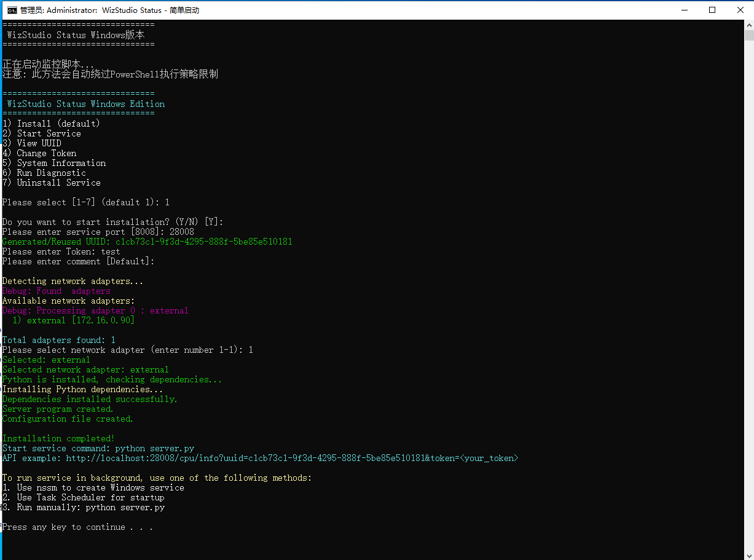Click 'Do you want to start installation?' line
The width and height of the screenshot is (754, 560).
click(x=113, y=222)
